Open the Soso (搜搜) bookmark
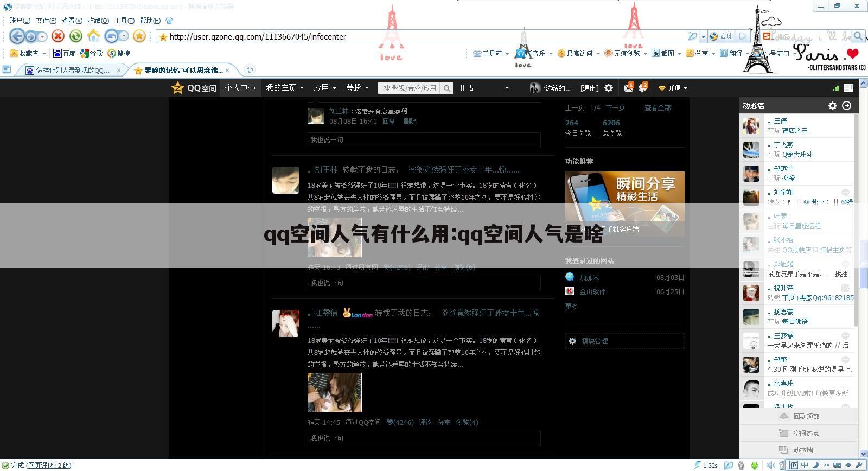The image size is (868, 471). (119, 53)
